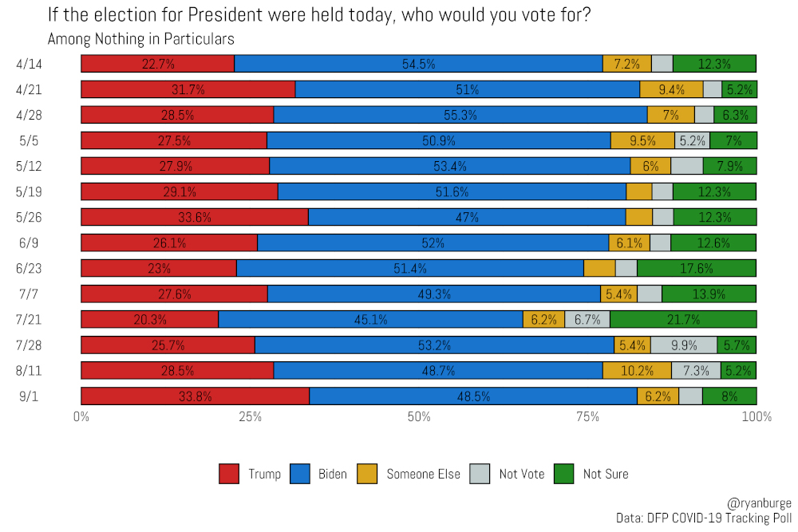Click the yellow Someone Else legend swatch
798x532 pixels.
pyautogui.click(x=367, y=474)
